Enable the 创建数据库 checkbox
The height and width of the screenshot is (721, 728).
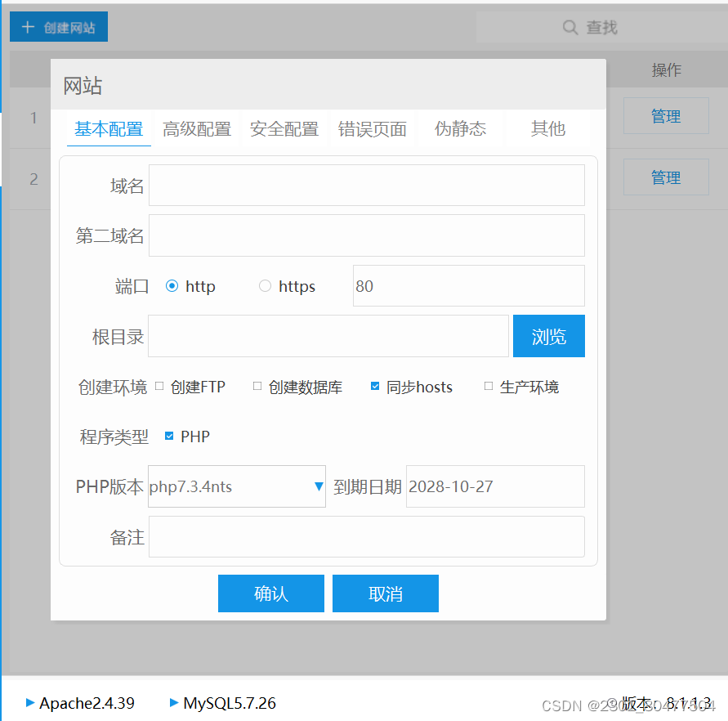(256, 387)
